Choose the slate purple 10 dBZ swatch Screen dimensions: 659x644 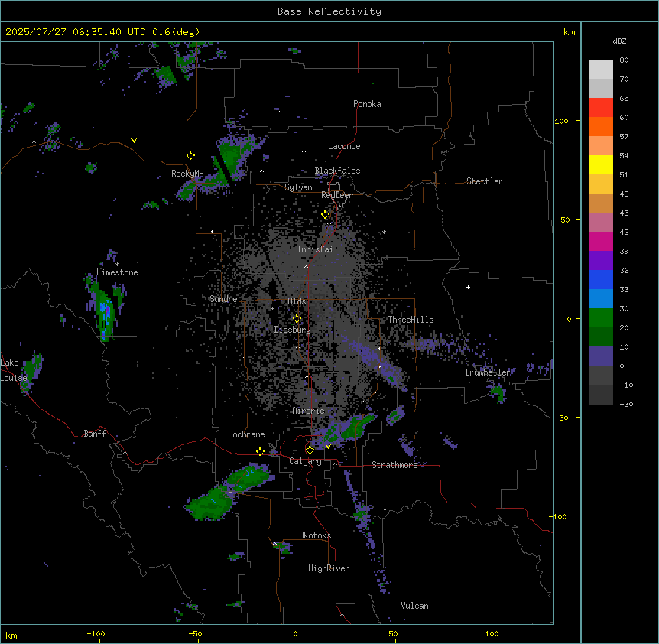click(x=601, y=356)
